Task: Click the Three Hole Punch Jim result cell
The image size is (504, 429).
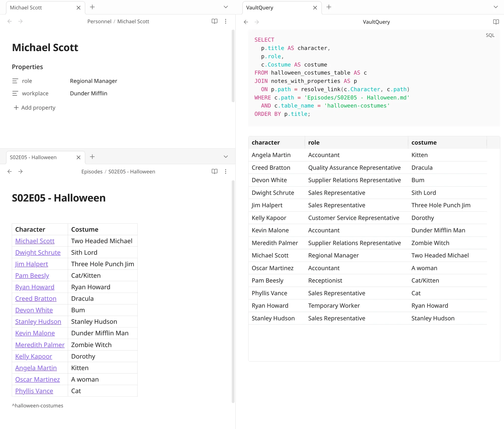Action: (x=447, y=205)
